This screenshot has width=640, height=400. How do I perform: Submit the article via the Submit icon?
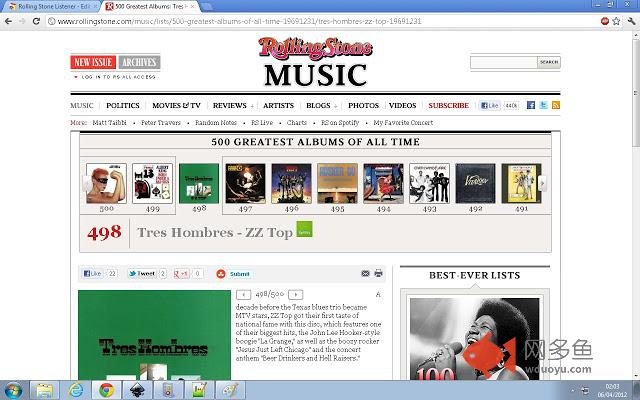pyautogui.click(x=233, y=274)
